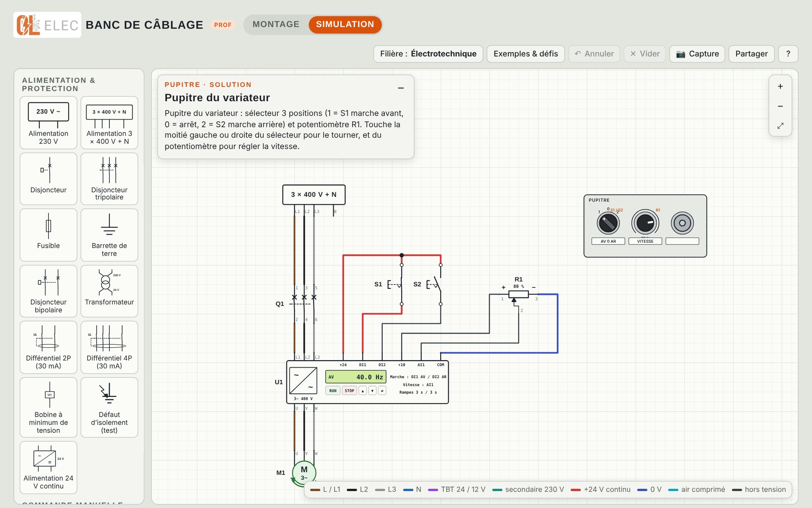Add the Alimentation 24 V continu component

(48, 467)
